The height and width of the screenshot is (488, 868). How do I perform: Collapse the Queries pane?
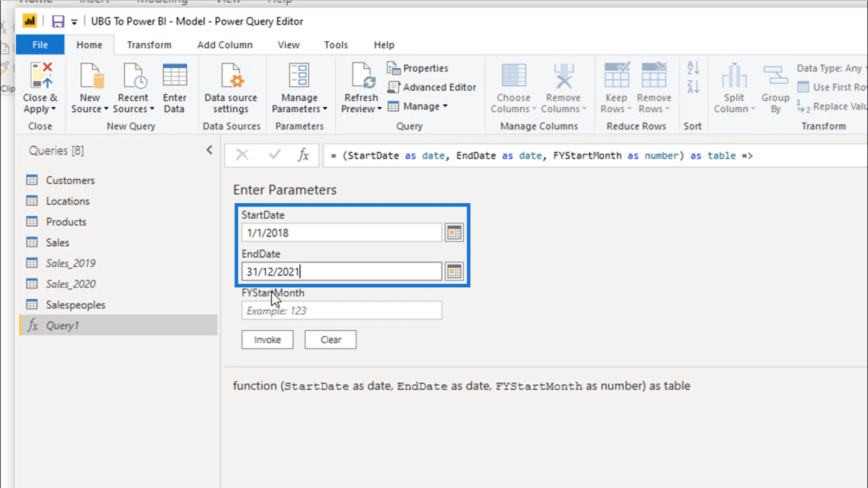tap(209, 150)
